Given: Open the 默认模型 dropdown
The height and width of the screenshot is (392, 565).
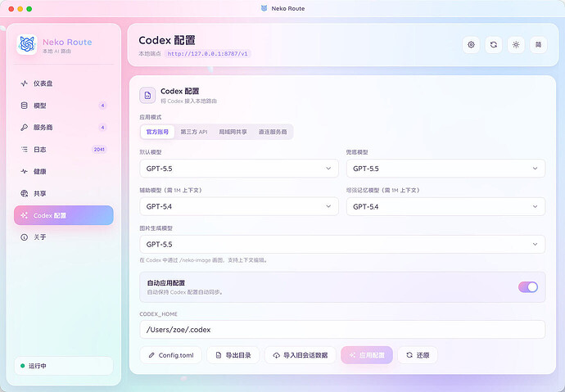Looking at the screenshot, I should [x=239, y=169].
